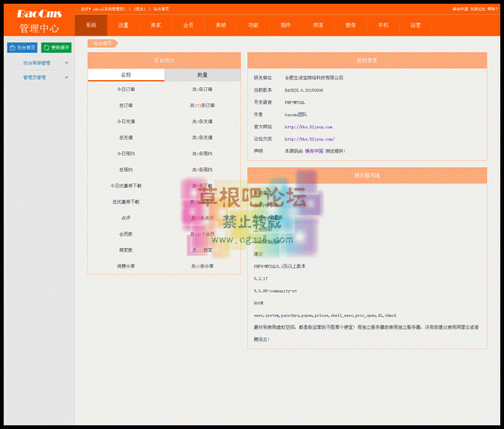Open the 运营 top menu
This screenshot has width=504, height=429.
pos(416,25)
